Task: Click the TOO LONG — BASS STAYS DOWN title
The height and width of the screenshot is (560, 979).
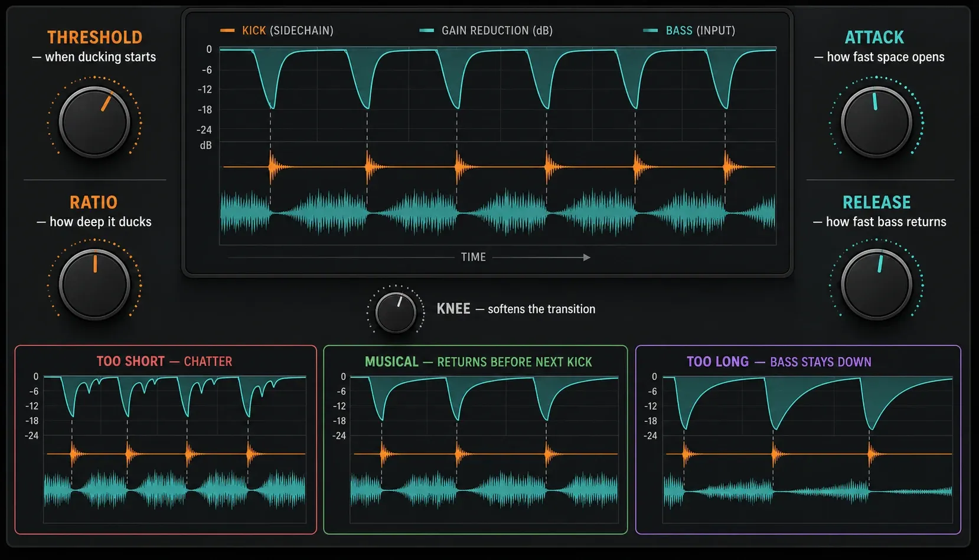Action: click(779, 362)
